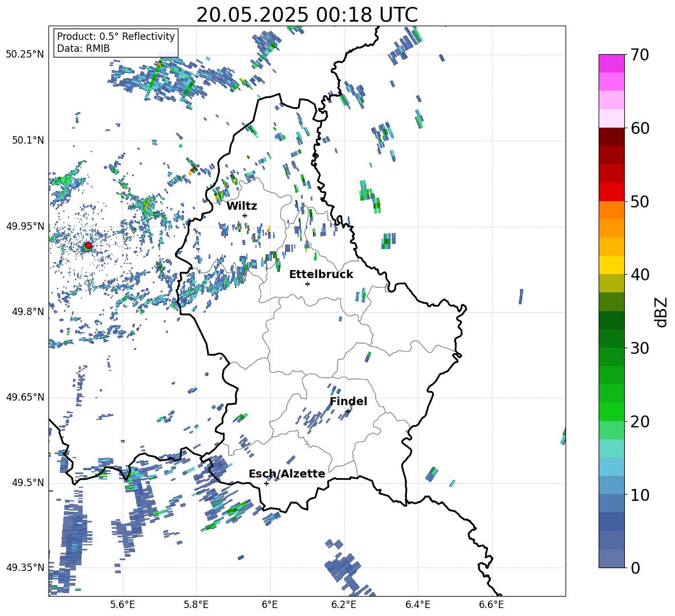Click the 49.65°N latitude label
Viewport: 675px width, 616px height.
(x=25, y=397)
